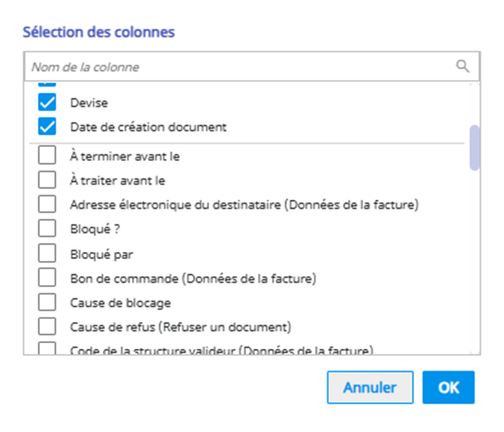
Task: Toggle Code de la structure valideur checkbox
Action: tap(47, 350)
